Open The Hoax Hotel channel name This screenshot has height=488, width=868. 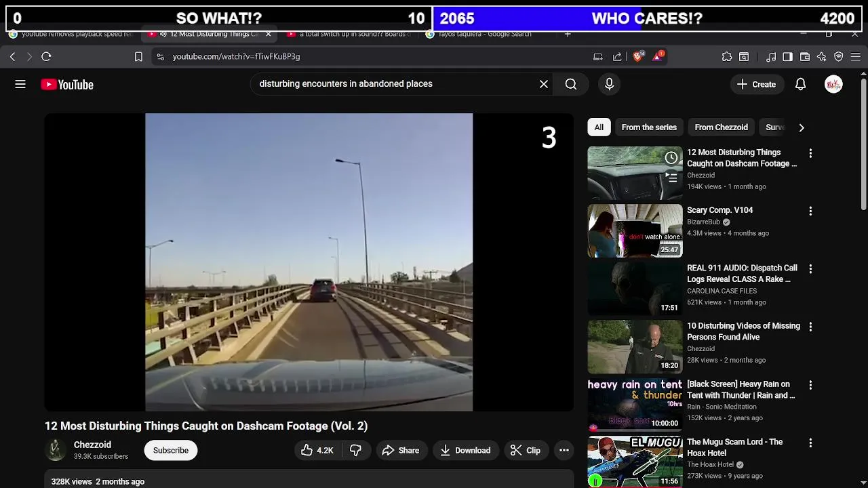[x=710, y=464]
